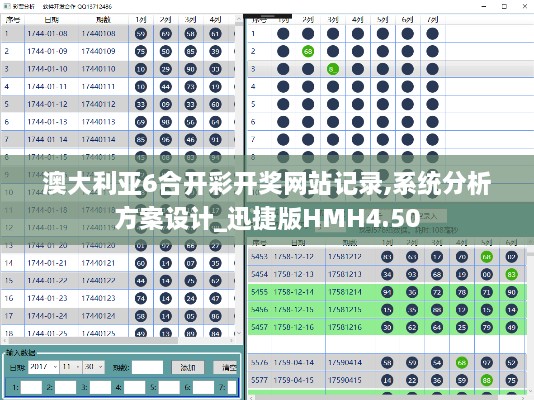Select the period cell 17440112

[x=98, y=104]
